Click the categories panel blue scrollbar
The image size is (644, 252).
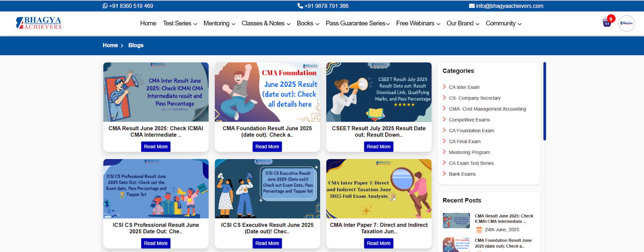coord(545,101)
